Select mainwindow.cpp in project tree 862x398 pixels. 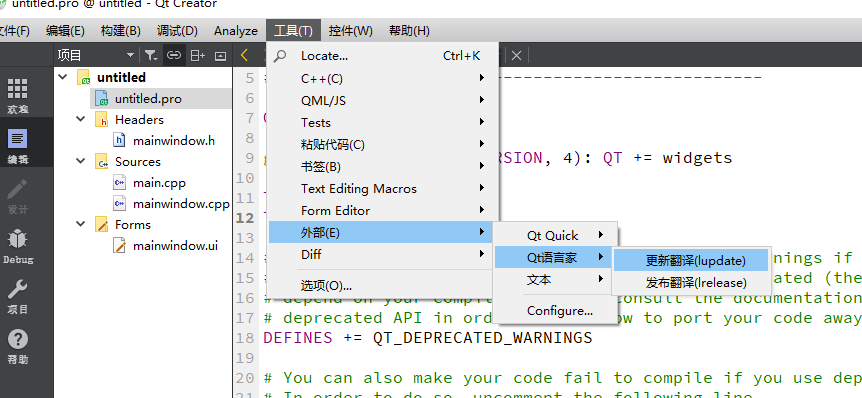tap(181, 203)
